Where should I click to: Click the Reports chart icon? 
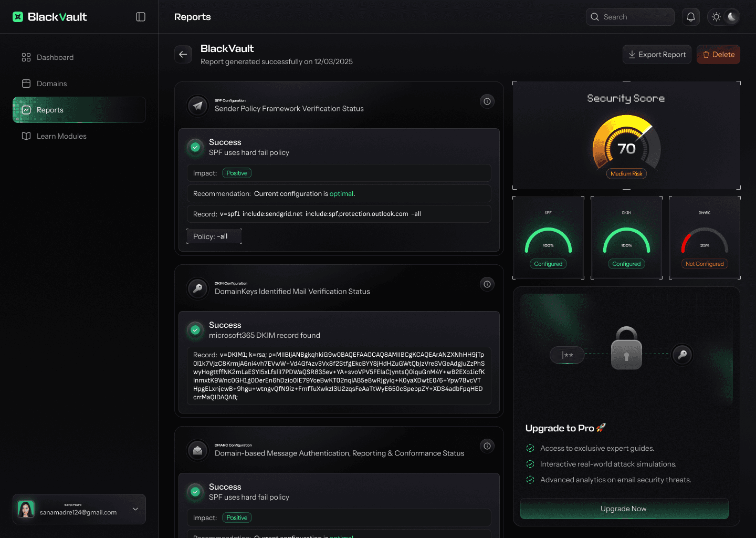(x=26, y=110)
